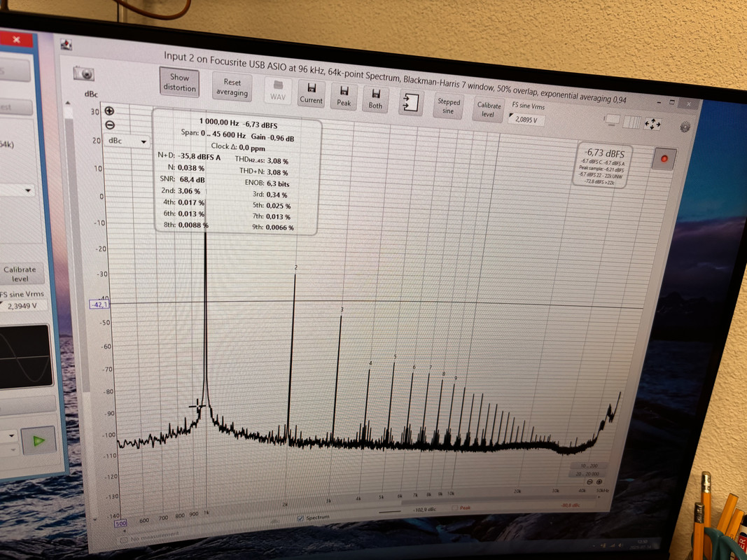Viewport: 747px width, 560px height.
Task: Click the -102,9 dBc spectrum legend value
Action: [x=424, y=510]
